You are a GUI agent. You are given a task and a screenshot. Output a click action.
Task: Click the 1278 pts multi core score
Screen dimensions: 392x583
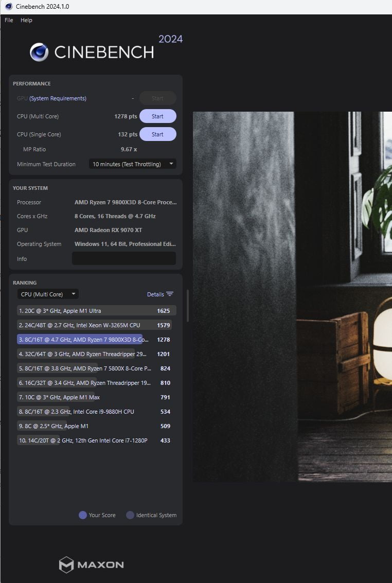coord(126,116)
